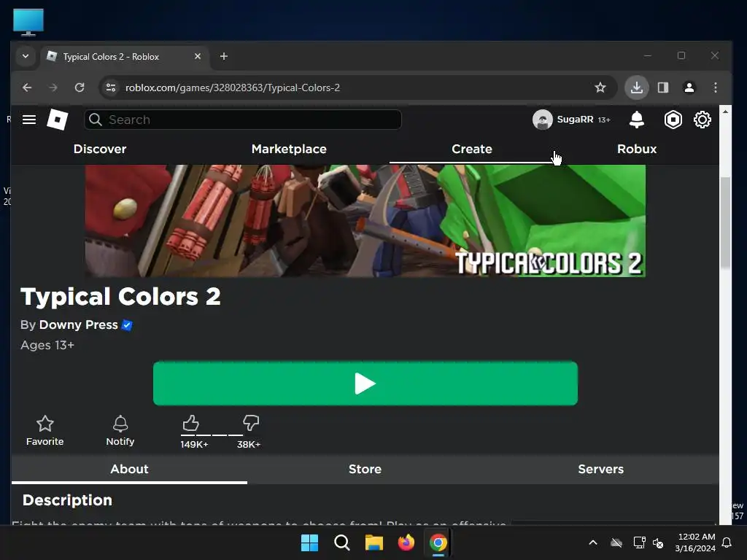Open the Discover section
This screenshot has width=747, height=560.
click(100, 149)
